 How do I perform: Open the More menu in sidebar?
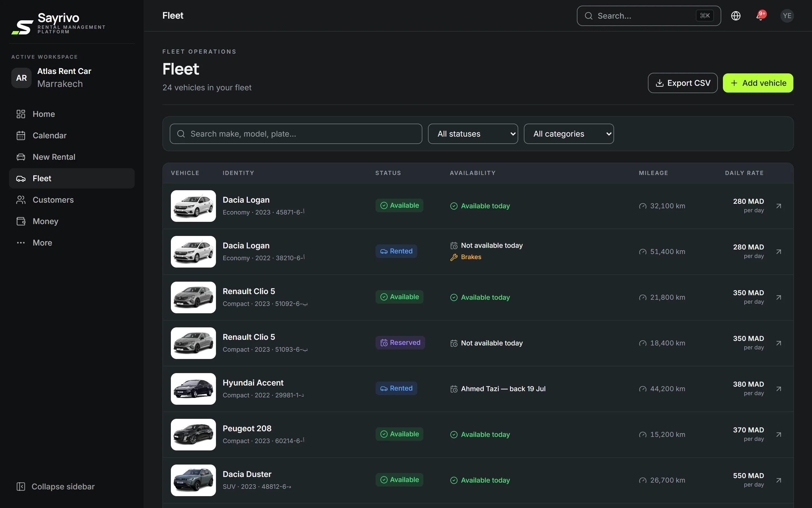(x=72, y=243)
